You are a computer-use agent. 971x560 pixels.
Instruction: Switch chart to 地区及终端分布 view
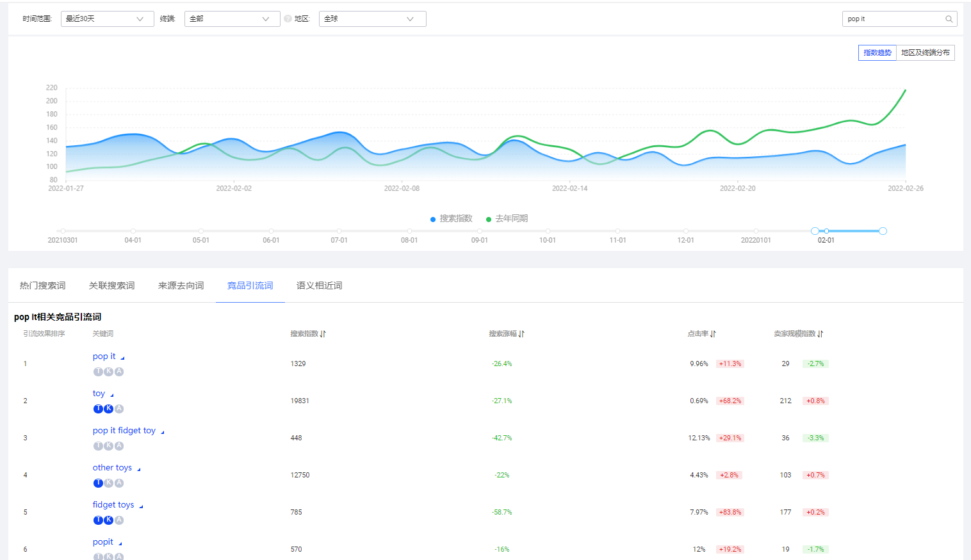(x=925, y=53)
